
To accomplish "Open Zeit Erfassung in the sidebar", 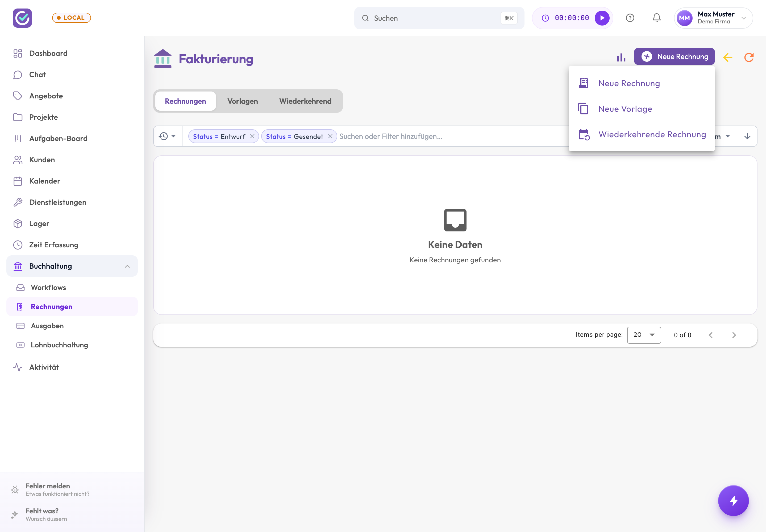I will [x=72, y=245].
